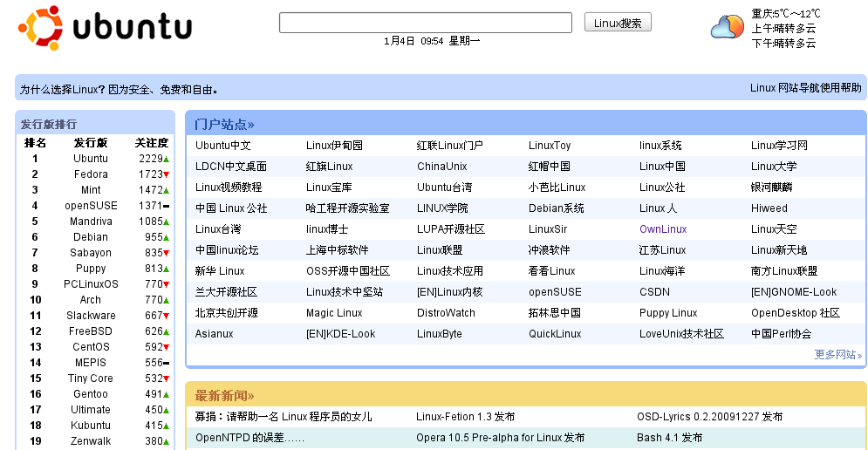Open [EN]KDE-Look link

(x=340, y=334)
